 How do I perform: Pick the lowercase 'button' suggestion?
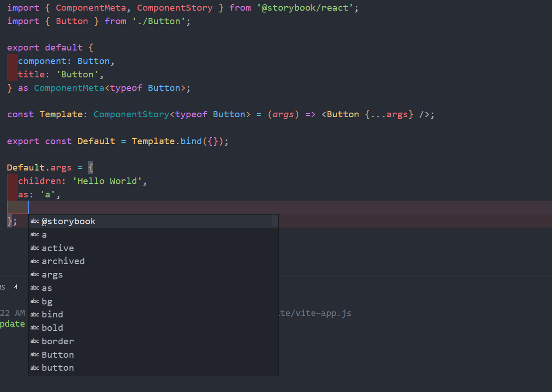pyautogui.click(x=153, y=368)
